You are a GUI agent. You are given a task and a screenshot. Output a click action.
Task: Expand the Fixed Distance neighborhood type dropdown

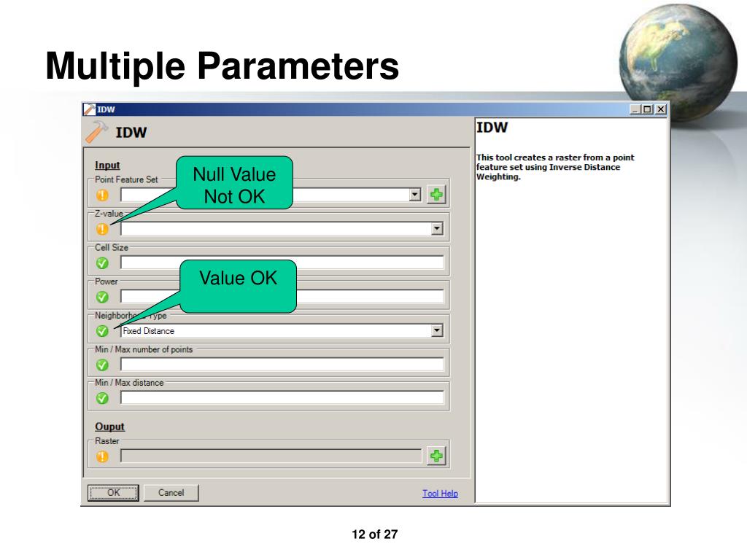437,330
